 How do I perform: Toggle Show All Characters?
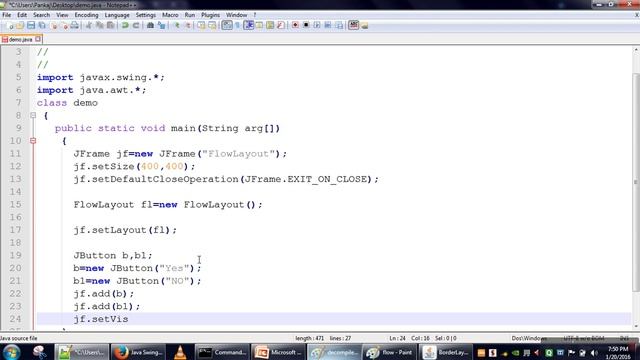click(238, 25)
